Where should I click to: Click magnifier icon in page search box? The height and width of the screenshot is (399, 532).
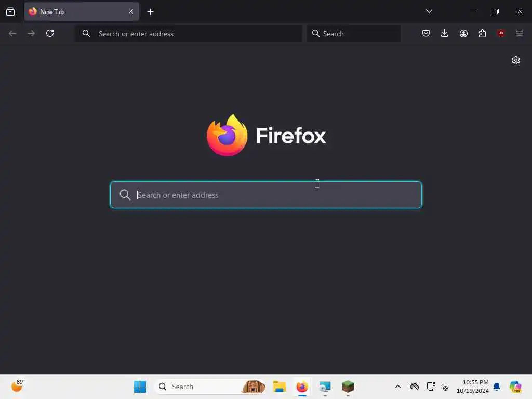tap(125, 195)
